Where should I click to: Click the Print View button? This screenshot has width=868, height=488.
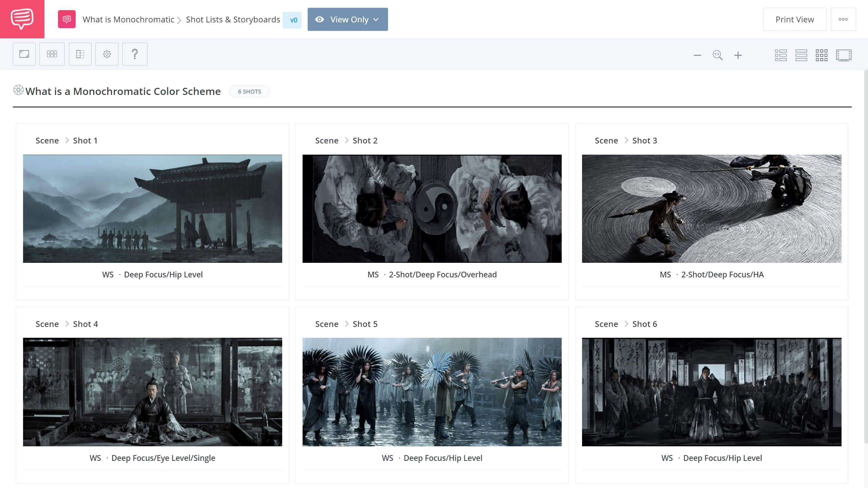point(794,19)
